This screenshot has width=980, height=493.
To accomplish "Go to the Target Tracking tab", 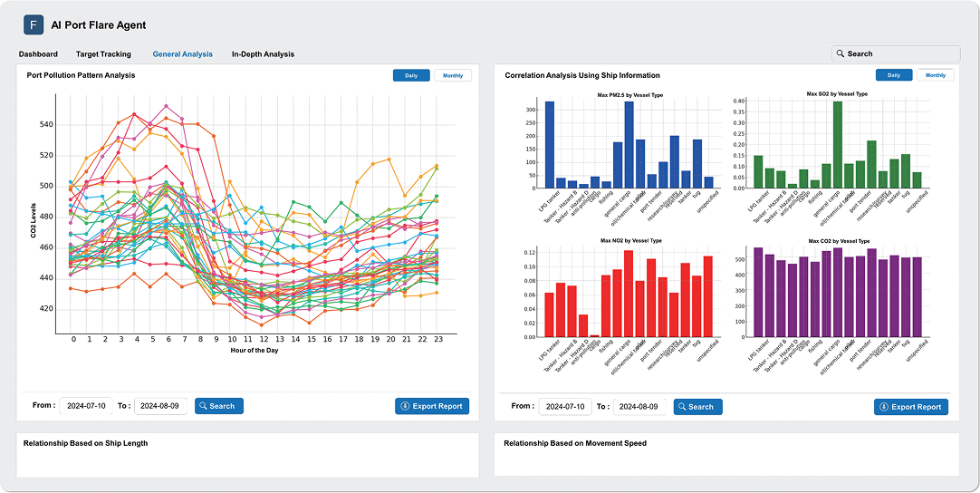I will pos(103,54).
